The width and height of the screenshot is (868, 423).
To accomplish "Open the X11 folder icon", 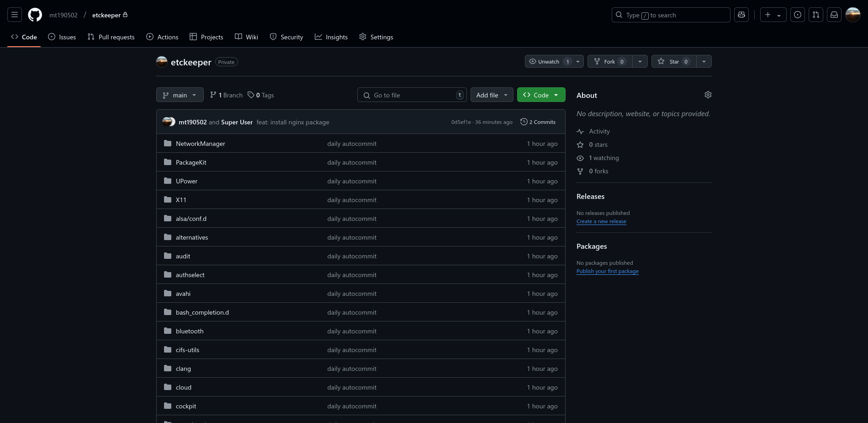I will tap(168, 199).
